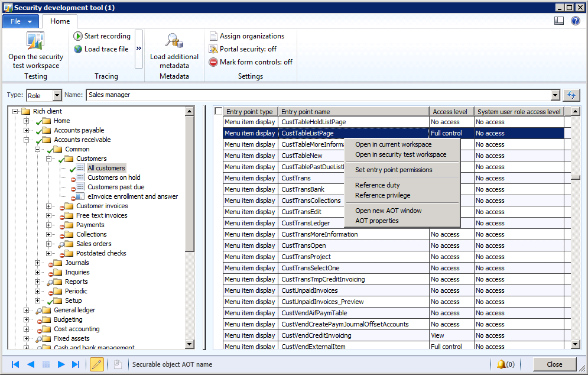Screen dimensions: 588x375
Task: Click the next record arrow icon
Action: pos(61,364)
